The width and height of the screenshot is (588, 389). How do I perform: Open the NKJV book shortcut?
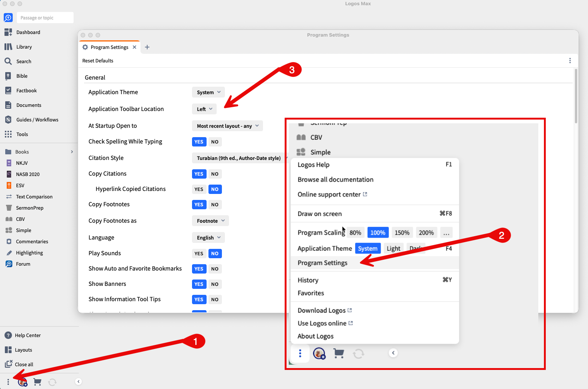(22, 163)
